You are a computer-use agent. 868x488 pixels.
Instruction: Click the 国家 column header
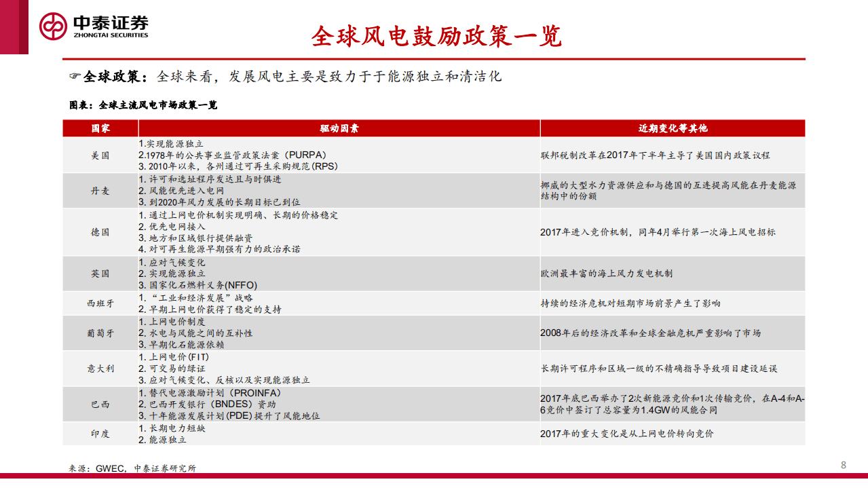(x=100, y=128)
